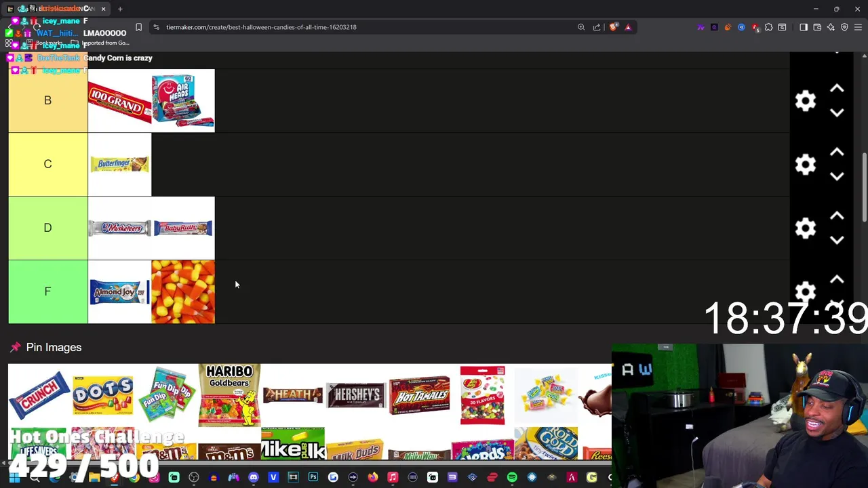
Task: Click the D tier label
Action: pyautogui.click(x=47, y=228)
